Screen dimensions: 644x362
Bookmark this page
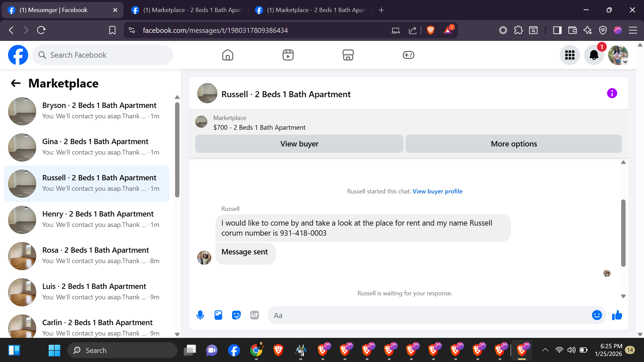click(112, 30)
